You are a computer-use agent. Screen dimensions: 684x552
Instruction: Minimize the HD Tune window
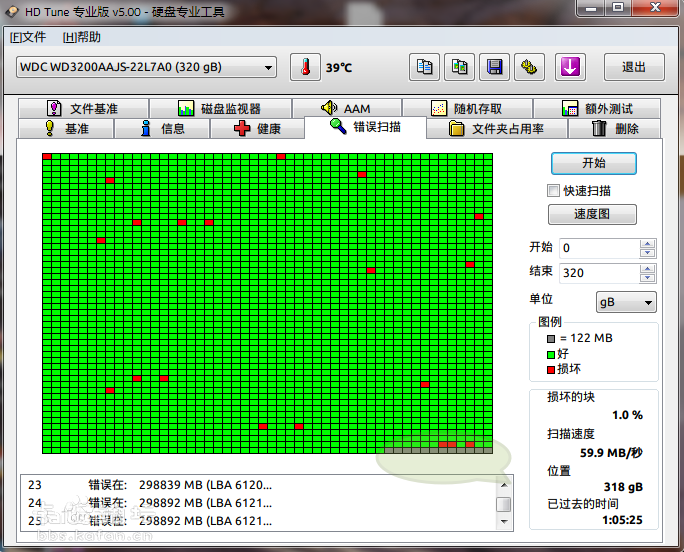(591, 8)
